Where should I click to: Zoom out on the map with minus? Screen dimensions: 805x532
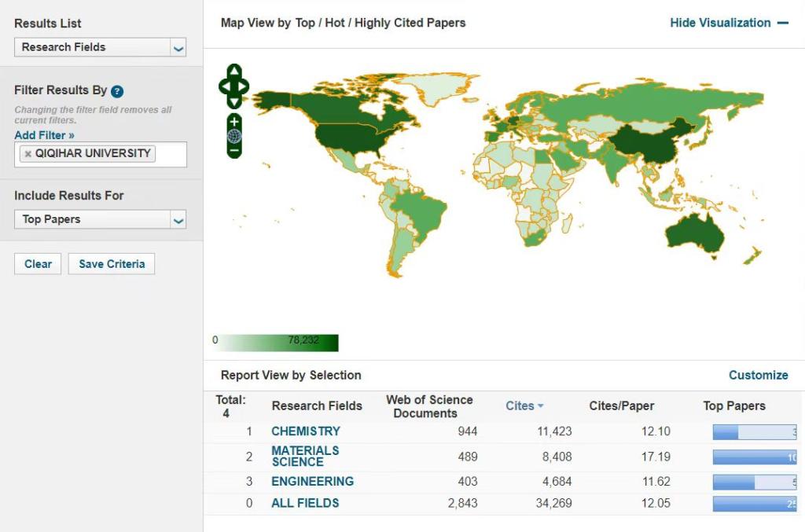coord(234,149)
